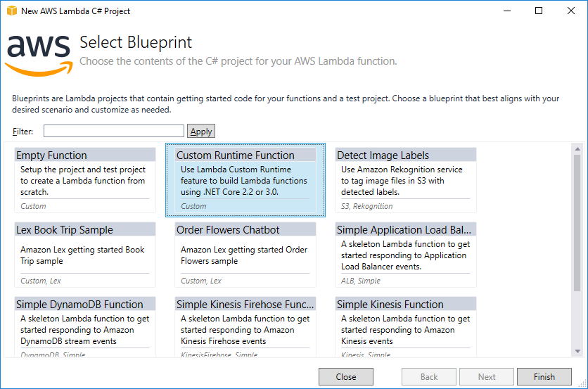Select the Simple DynamoDB Function blueprint
The image size is (588, 389).
coord(85,326)
